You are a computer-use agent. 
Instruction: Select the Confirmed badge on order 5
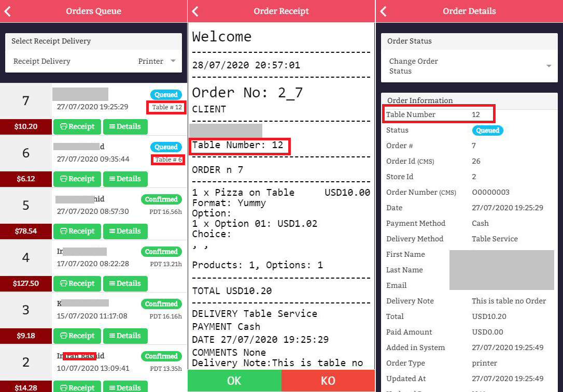(x=161, y=199)
